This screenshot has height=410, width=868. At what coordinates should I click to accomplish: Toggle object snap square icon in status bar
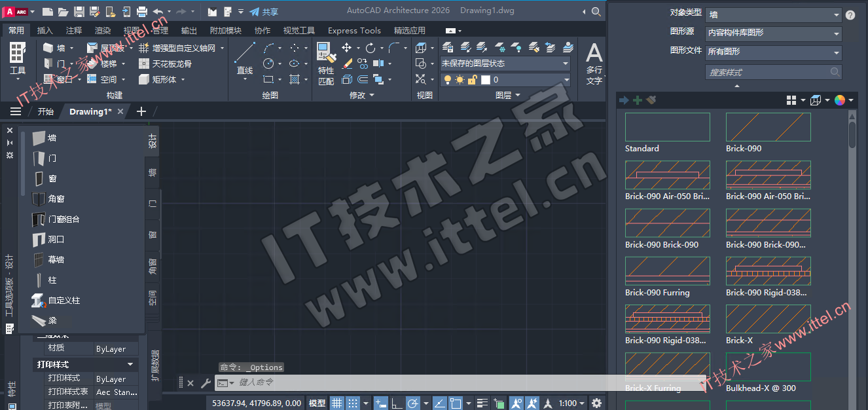pyautogui.click(x=456, y=403)
